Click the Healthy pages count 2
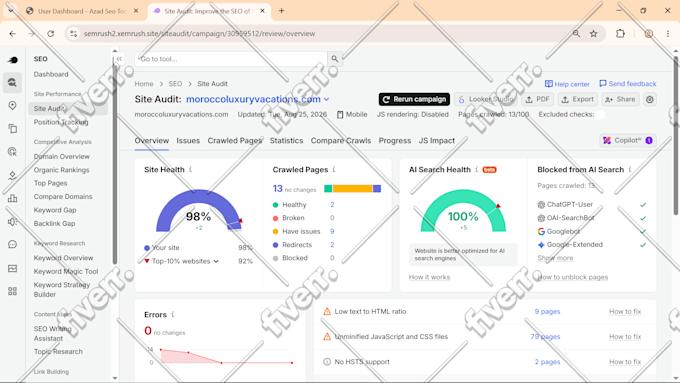The image size is (680, 383). (332, 205)
